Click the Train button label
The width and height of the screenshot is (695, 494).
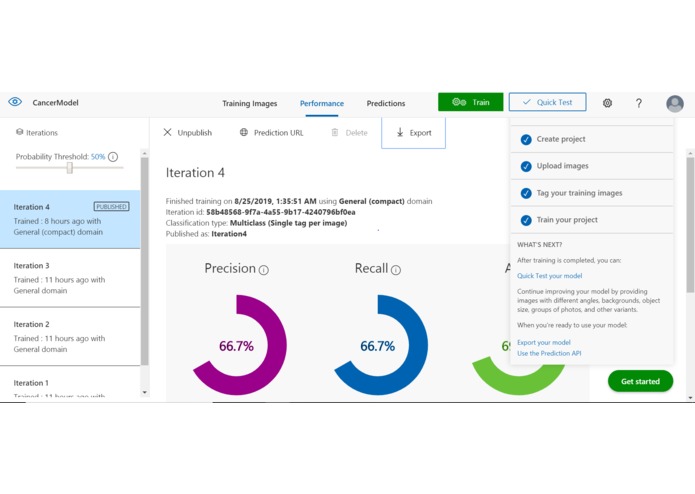pos(480,102)
